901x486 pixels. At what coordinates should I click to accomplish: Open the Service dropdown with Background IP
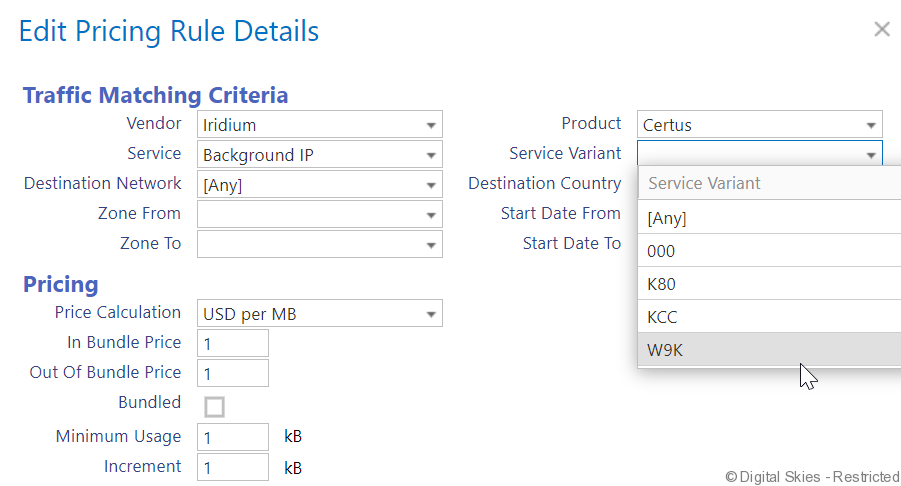(x=319, y=155)
